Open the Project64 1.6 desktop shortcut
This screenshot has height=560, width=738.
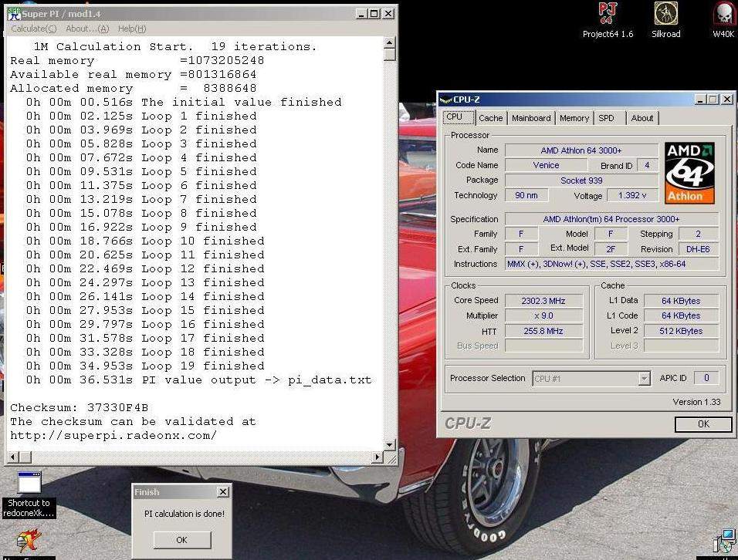point(608,20)
